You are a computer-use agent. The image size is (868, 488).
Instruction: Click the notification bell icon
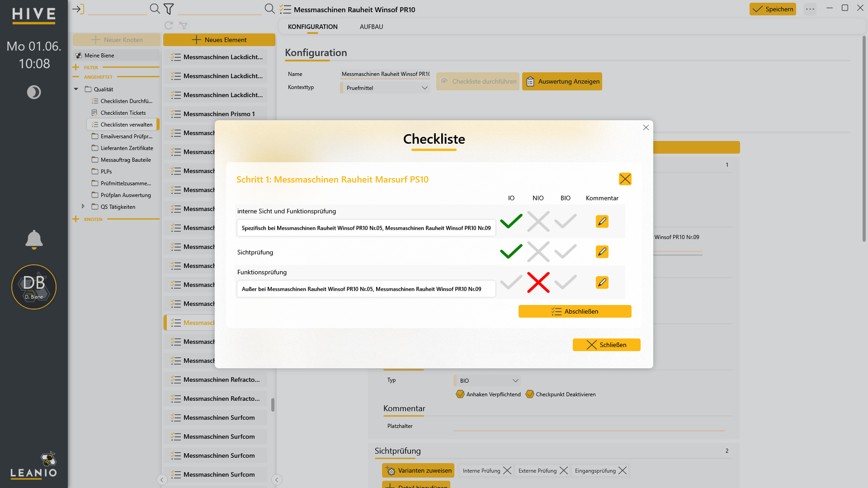tap(34, 239)
